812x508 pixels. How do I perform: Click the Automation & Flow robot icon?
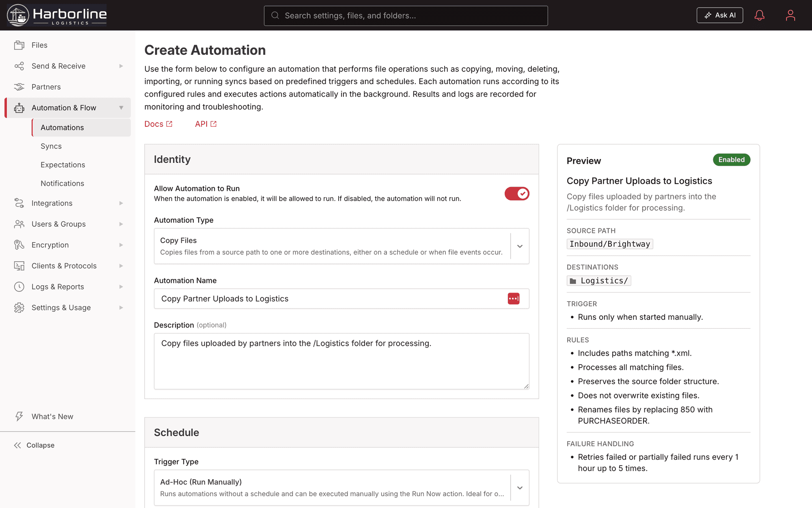click(x=19, y=108)
